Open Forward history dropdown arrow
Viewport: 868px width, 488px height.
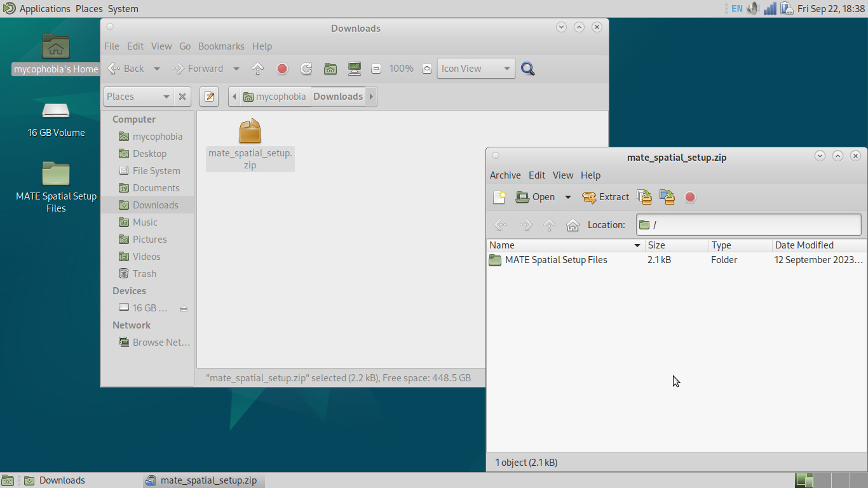pyautogui.click(x=236, y=69)
